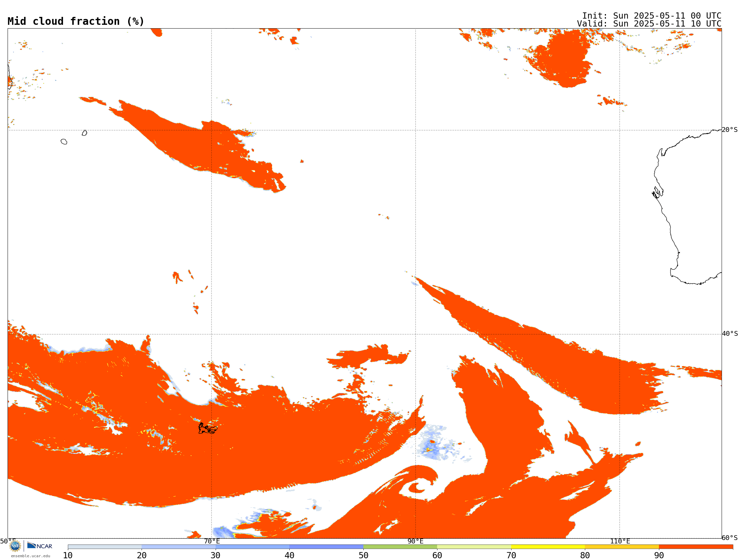This screenshot has width=744, height=560.
Task: Click the 60°S latitude label
Action: (x=730, y=538)
